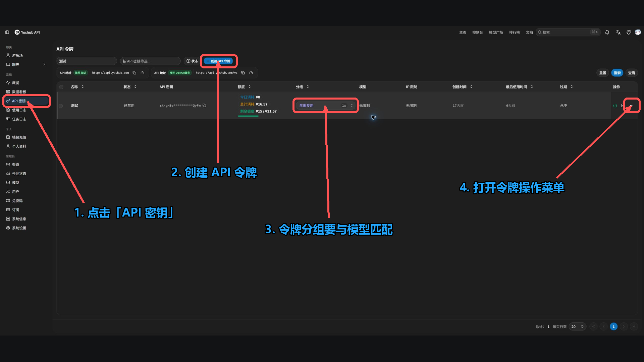This screenshot has height=362, width=644.
Task: Copy the sk-gH8e API key
Action: 204,106
